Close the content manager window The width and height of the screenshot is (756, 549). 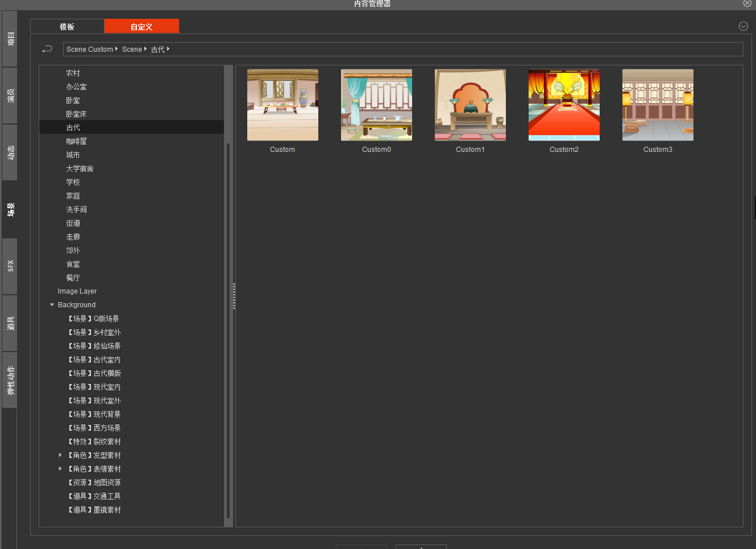[747, 3]
